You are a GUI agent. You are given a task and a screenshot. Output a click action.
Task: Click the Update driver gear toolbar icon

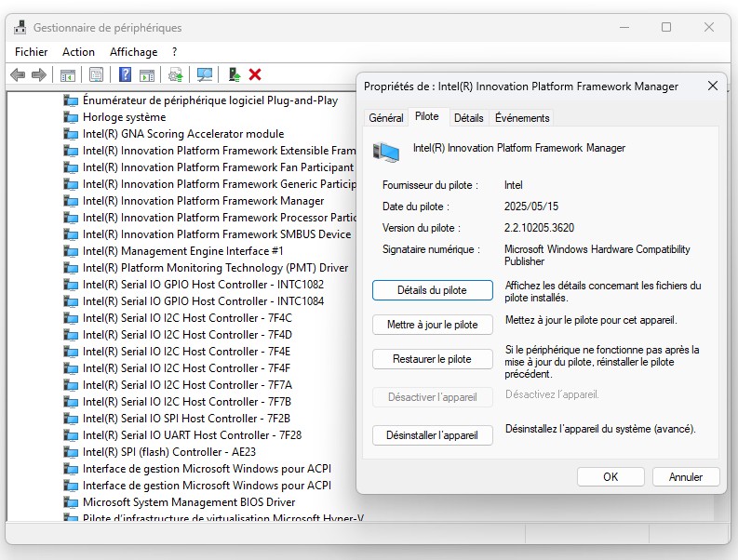[175, 74]
